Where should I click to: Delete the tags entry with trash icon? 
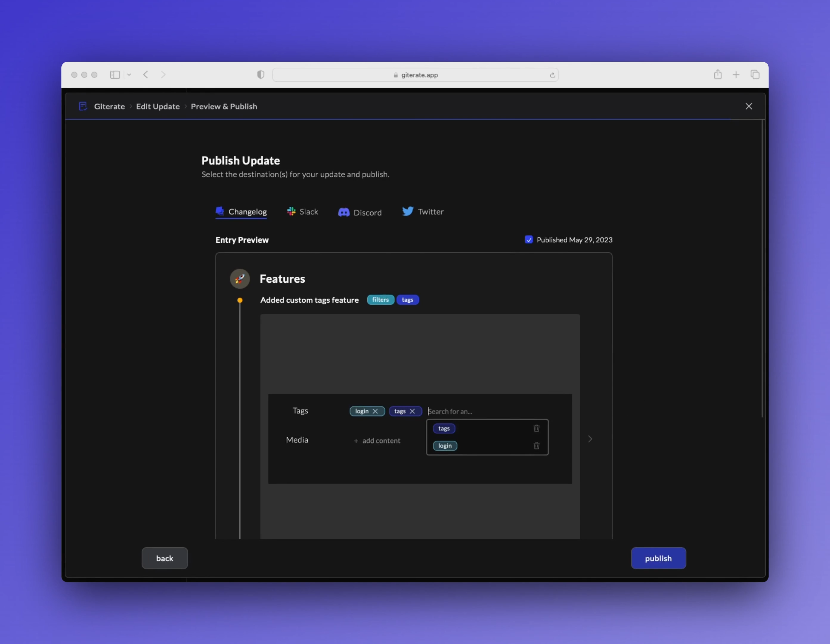pyautogui.click(x=537, y=428)
